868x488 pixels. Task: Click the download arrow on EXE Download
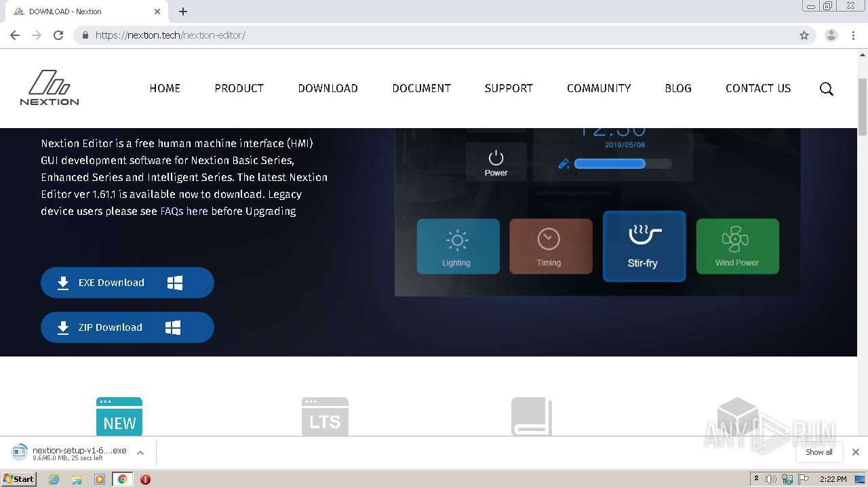63,283
